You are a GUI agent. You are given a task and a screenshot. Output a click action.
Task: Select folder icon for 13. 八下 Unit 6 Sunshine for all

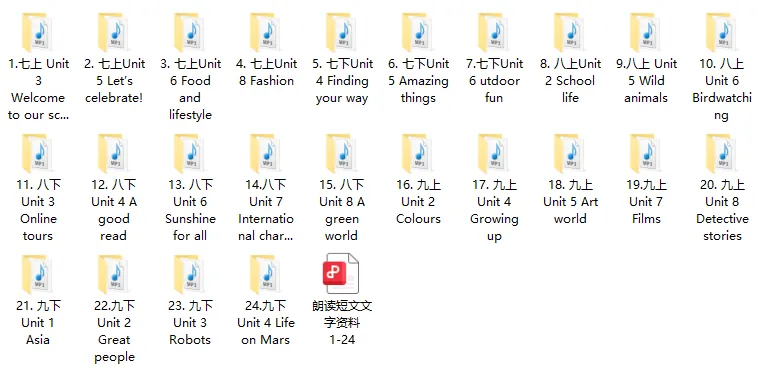pos(190,154)
